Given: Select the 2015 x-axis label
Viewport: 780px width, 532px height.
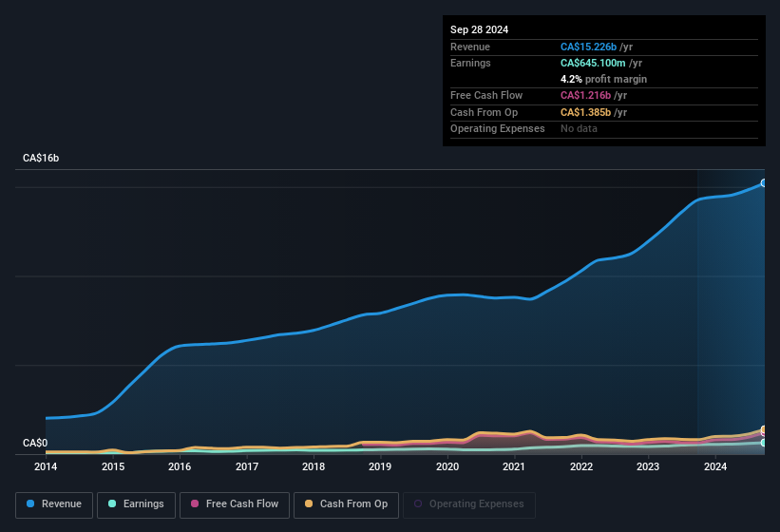Looking at the screenshot, I should (113, 466).
